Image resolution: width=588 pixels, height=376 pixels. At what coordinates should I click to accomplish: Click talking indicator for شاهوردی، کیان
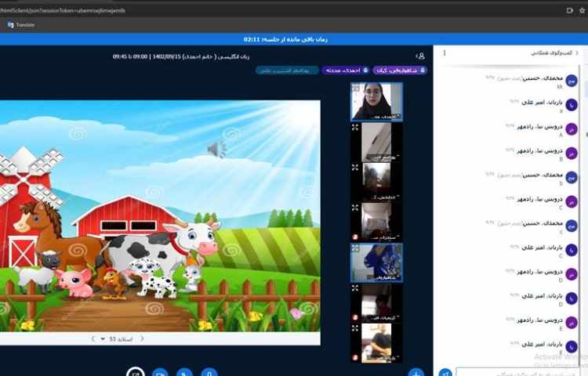400,70
